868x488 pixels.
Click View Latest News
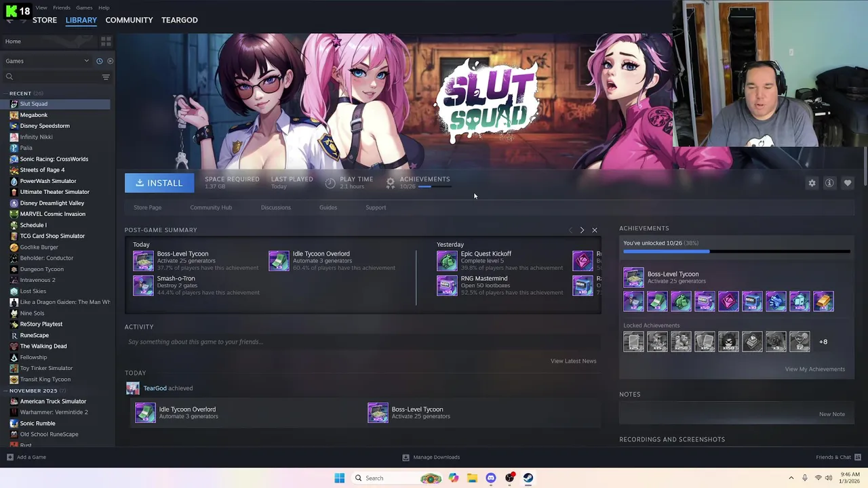click(574, 361)
